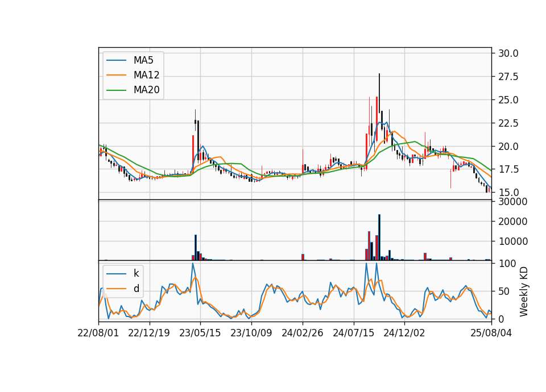546x392 pixels.
Task: Click the 30000 volume axis label
Action: 513,202
